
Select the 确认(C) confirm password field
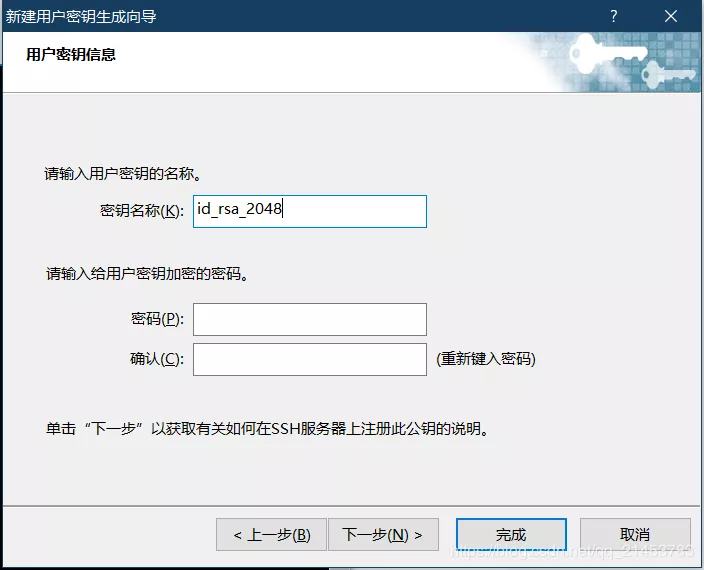(310, 359)
